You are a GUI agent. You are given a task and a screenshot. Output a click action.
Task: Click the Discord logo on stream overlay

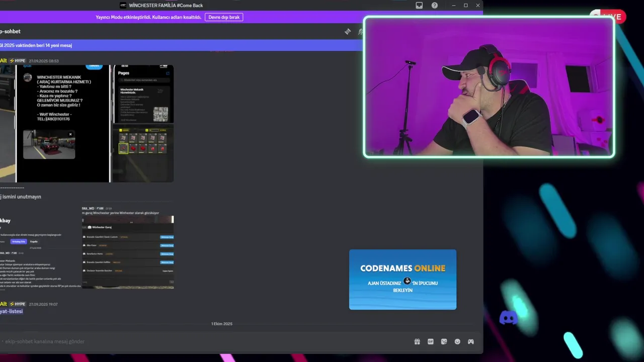[x=508, y=317]
